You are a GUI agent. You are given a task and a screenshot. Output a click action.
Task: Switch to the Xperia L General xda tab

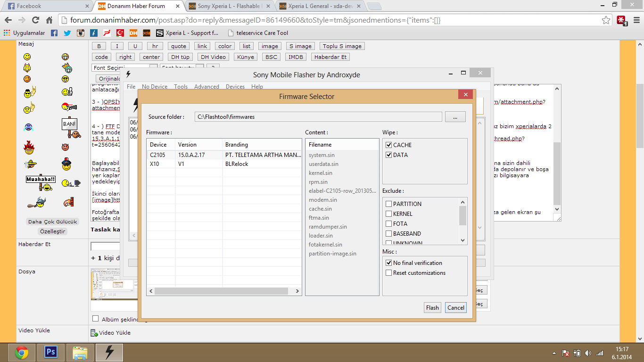pyautogui.click(x=321, y=6)
